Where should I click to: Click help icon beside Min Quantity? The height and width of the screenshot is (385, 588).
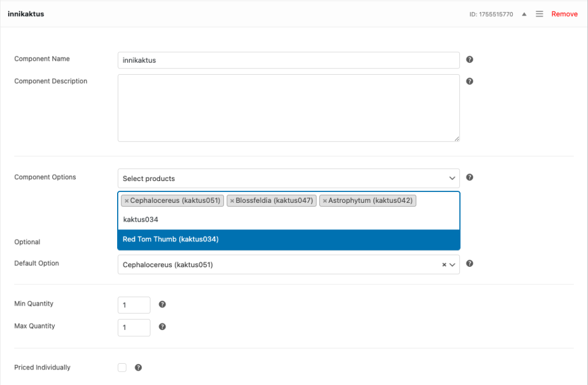coord(163,305)
